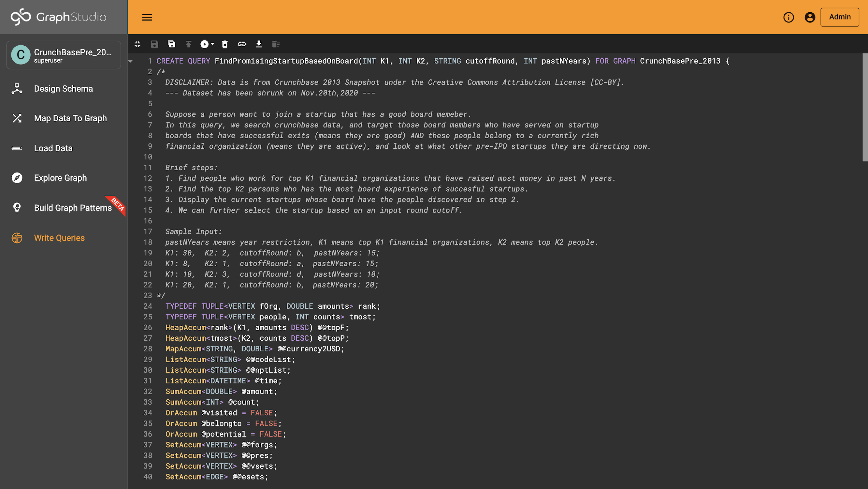The width and height of the screenshot is (868, 489).
Task: Toggle the hamburger sidebar menu
Action: (x=147, y=17)
